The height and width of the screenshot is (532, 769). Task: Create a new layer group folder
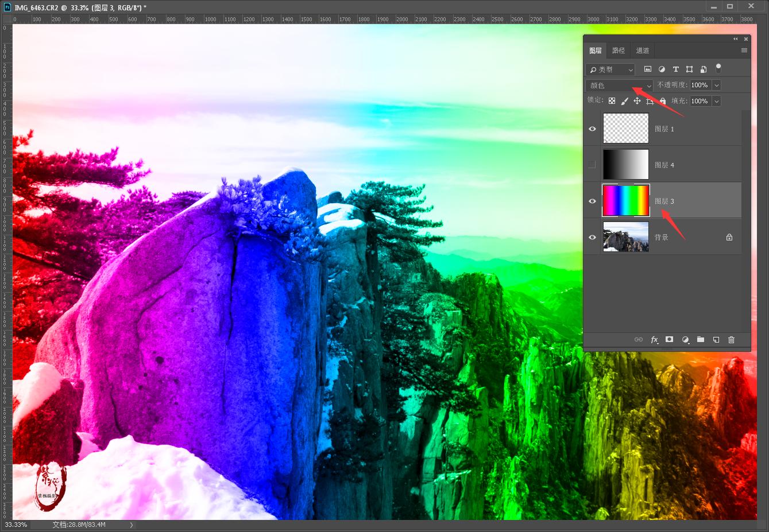tap(701, 340)
